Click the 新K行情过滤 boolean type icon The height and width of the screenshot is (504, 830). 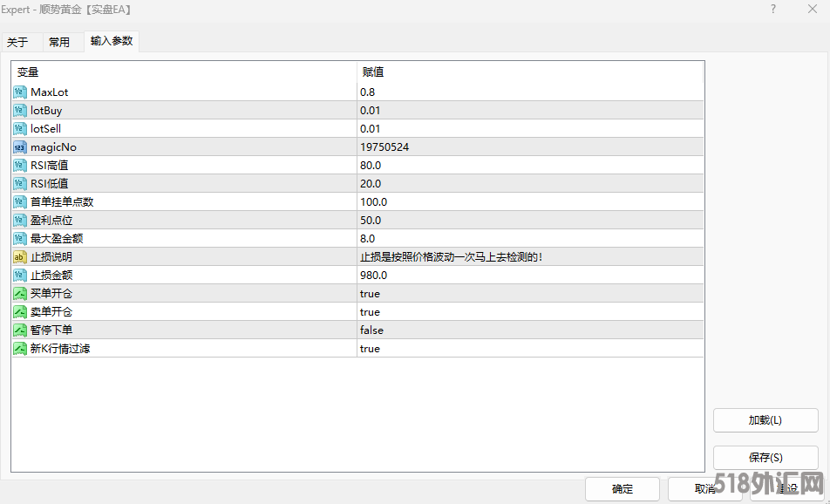point(20,349)
